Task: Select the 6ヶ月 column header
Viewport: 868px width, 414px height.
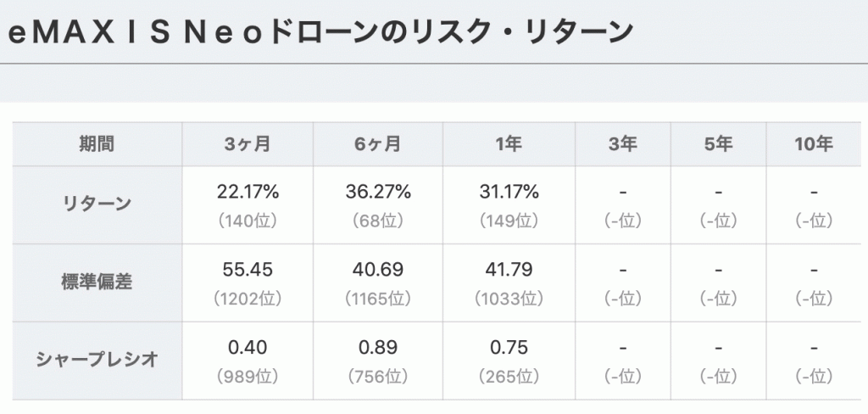Action: click(x=378, y=144)
